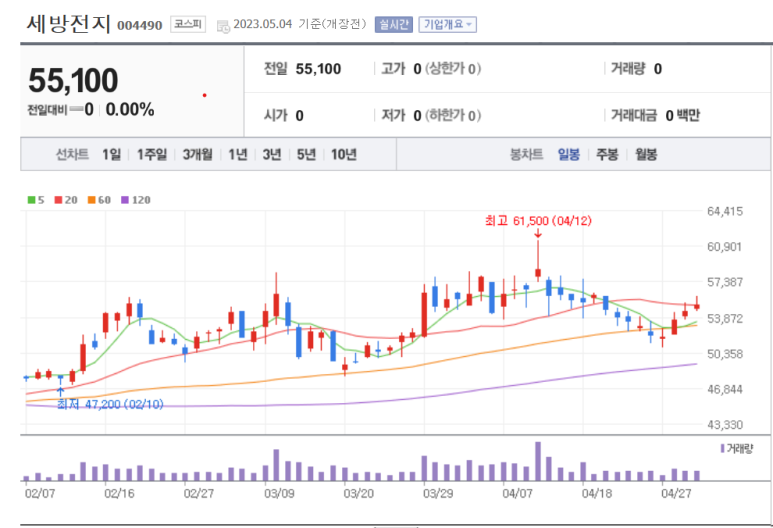This screenshot has height=528, width=773.
Task: Click the 03/29 date axis label
Action: click(x=438, y=493)
